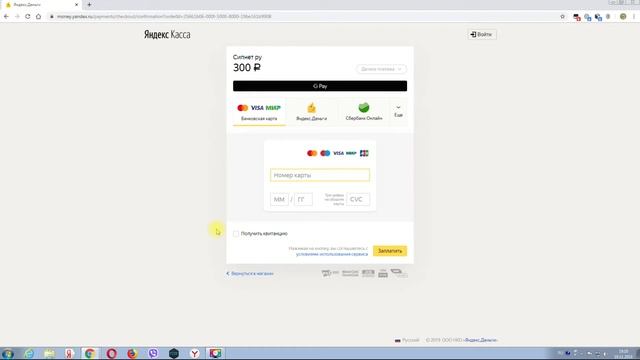Open the Chrome three-dot menu
Viewport: 640px width, 360px height.
click(x=634, y=16)
